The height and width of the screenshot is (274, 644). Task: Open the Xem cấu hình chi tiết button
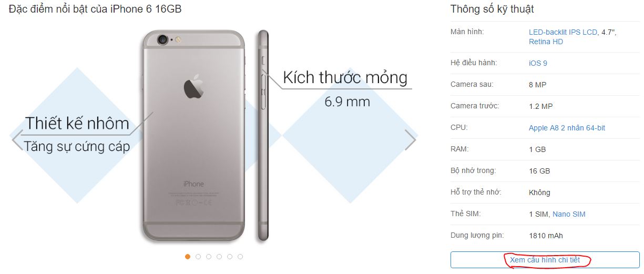545,260
